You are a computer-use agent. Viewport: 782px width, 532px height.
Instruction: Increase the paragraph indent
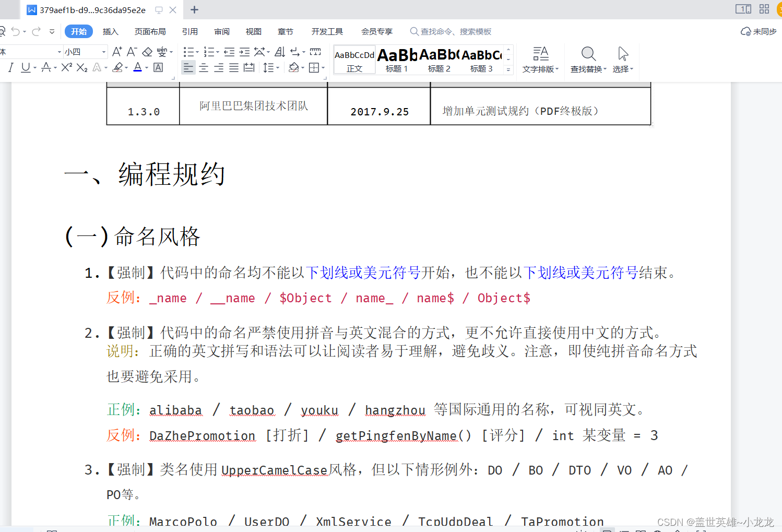click(244, 52)
